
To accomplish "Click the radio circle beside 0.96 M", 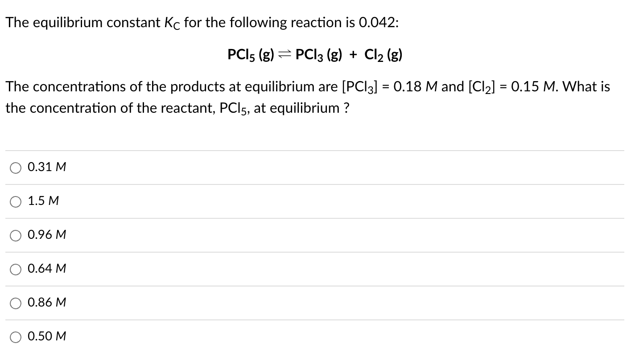I will (x=16, y=235).
